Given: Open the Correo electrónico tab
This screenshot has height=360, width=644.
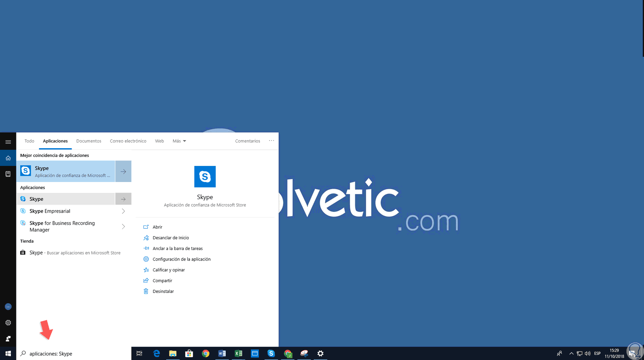Looking at the screenshot, I should (128, 141).
